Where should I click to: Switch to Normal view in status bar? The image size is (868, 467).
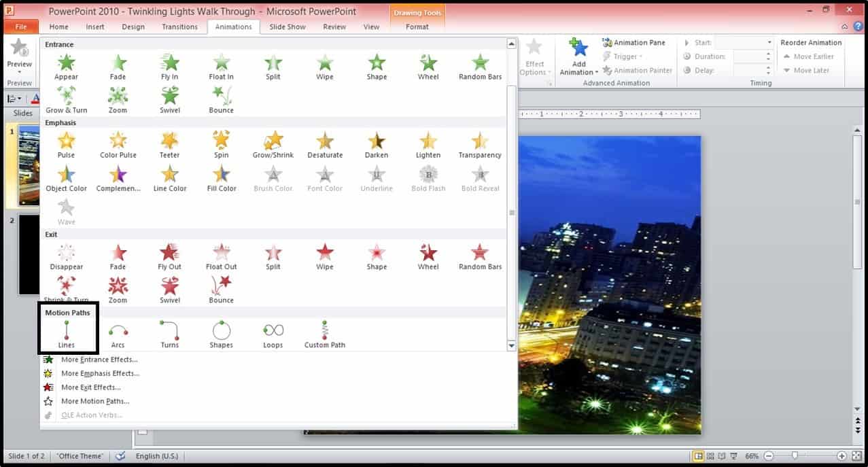(x=698, y=456)
